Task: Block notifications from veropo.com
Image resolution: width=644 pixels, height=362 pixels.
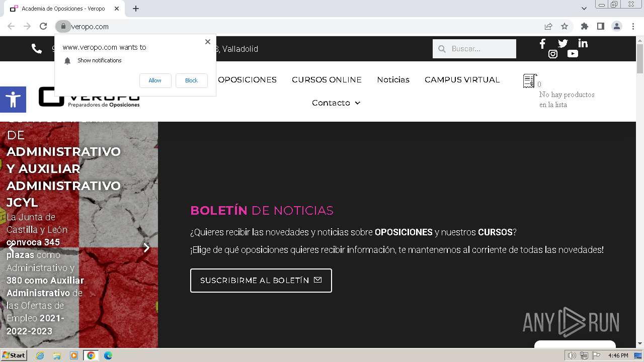Action: tap(191, 80)
